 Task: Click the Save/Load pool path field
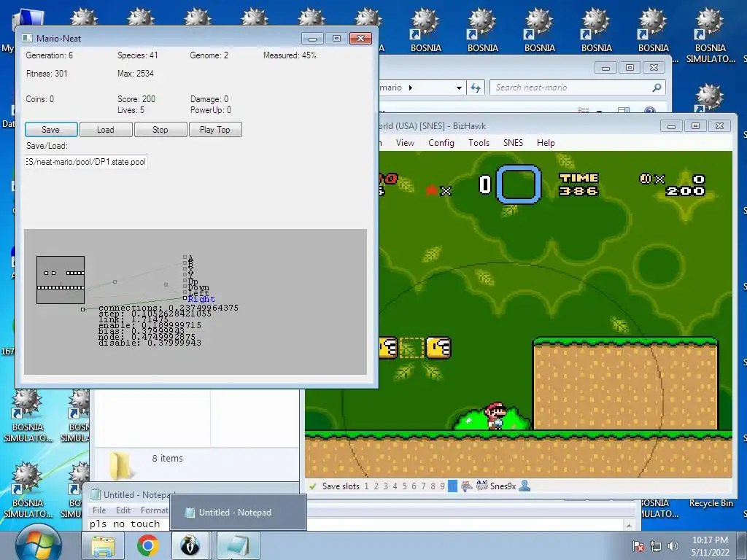coord(86,162)
